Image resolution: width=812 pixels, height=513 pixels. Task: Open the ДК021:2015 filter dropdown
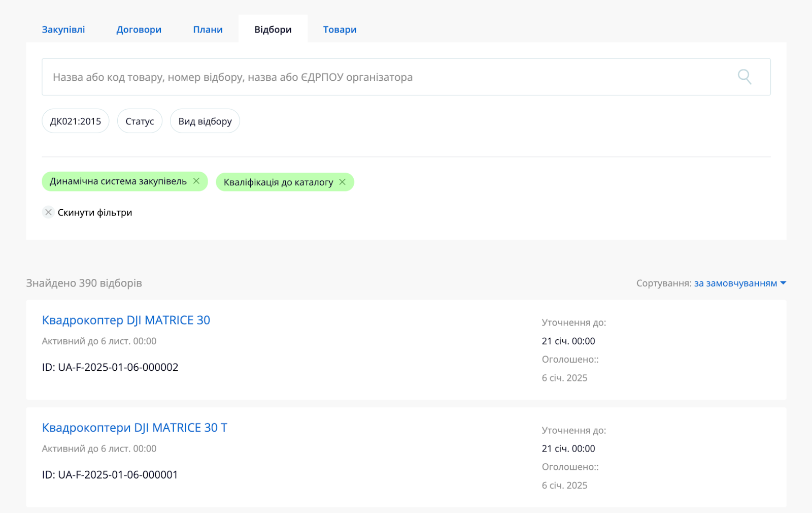(x=75, y=121)
